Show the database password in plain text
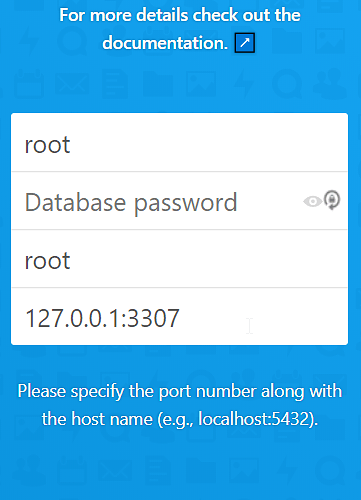 [x=313, y=201]
